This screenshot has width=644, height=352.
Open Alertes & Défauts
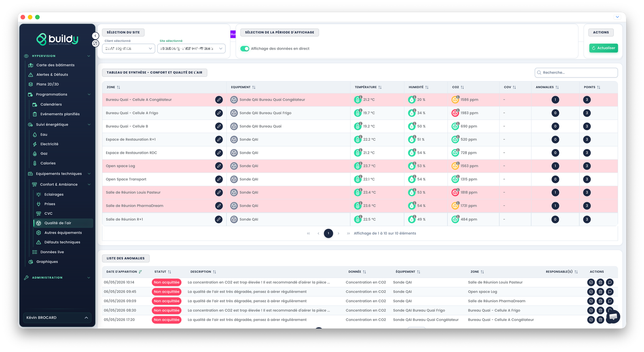(x=52, y=75)
